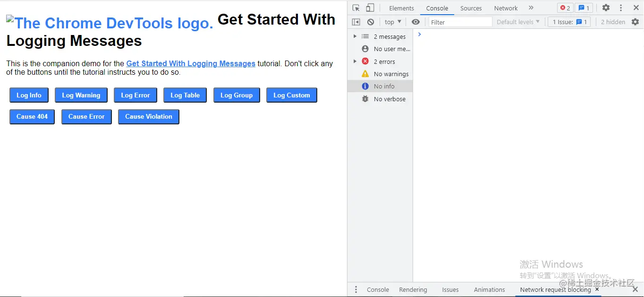This screenshot has height=297, width=644.
Task: Click the Cause Error button
Action: (x=86, y=116)
